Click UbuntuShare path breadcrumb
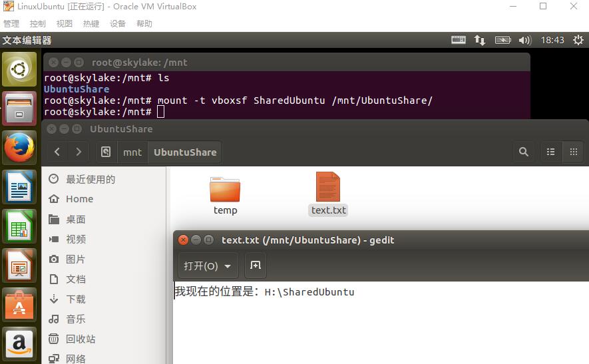Screen dimensions: 589x364 [x=185, y=152]
